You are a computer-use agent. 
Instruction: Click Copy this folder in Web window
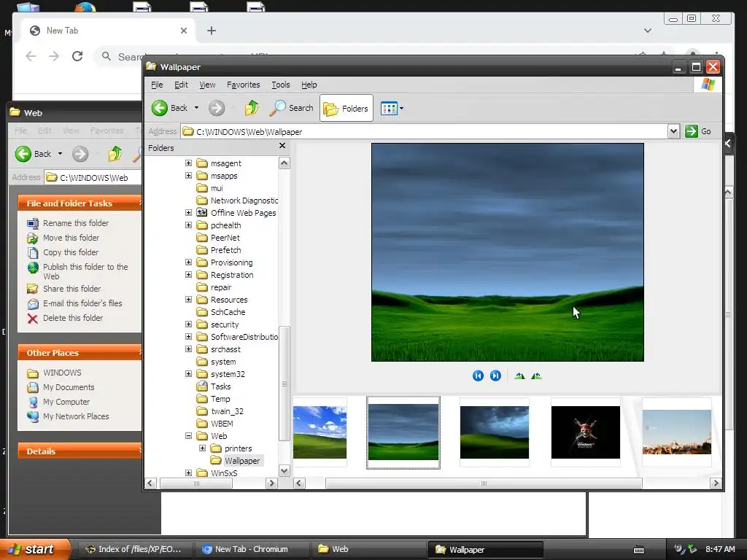coord(71,252)
